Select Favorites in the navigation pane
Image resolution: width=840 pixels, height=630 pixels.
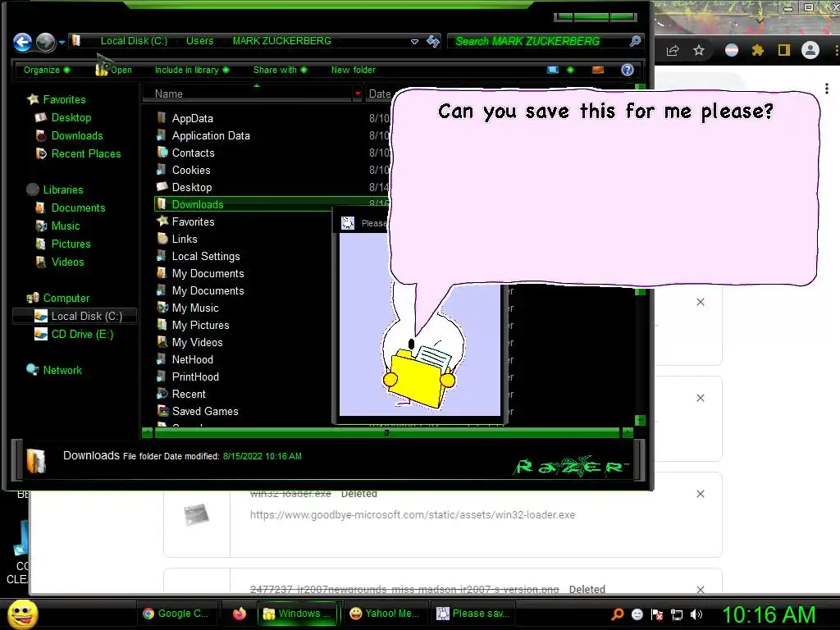(x=64, y=99)
